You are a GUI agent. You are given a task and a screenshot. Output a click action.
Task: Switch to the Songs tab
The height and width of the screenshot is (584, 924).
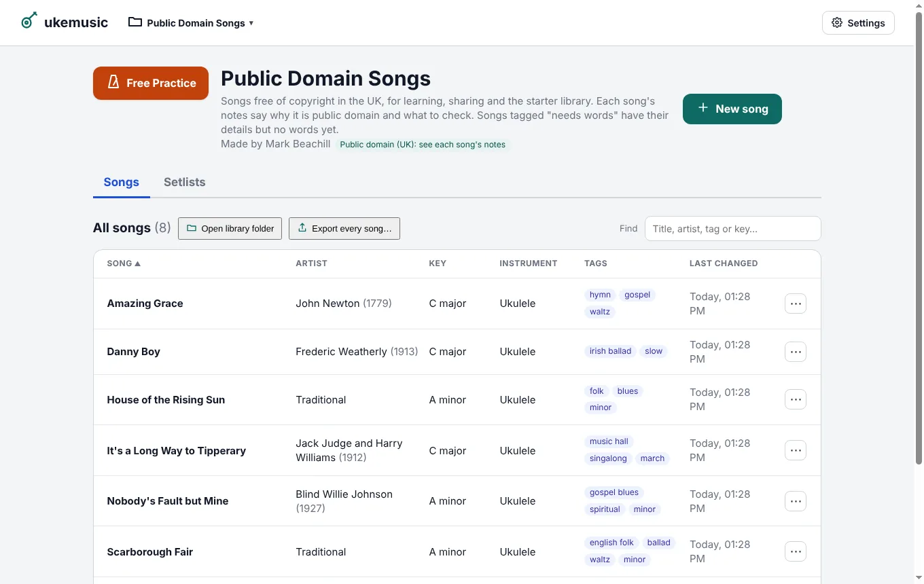121,182
